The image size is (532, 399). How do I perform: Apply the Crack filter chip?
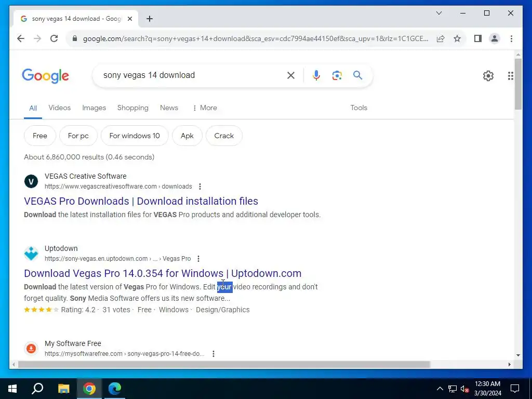[x=224, y=136]
